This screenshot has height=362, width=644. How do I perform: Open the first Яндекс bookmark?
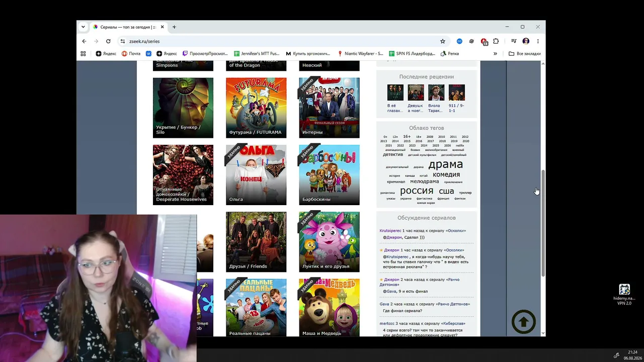pyautogui.click(x=106, y=53)
